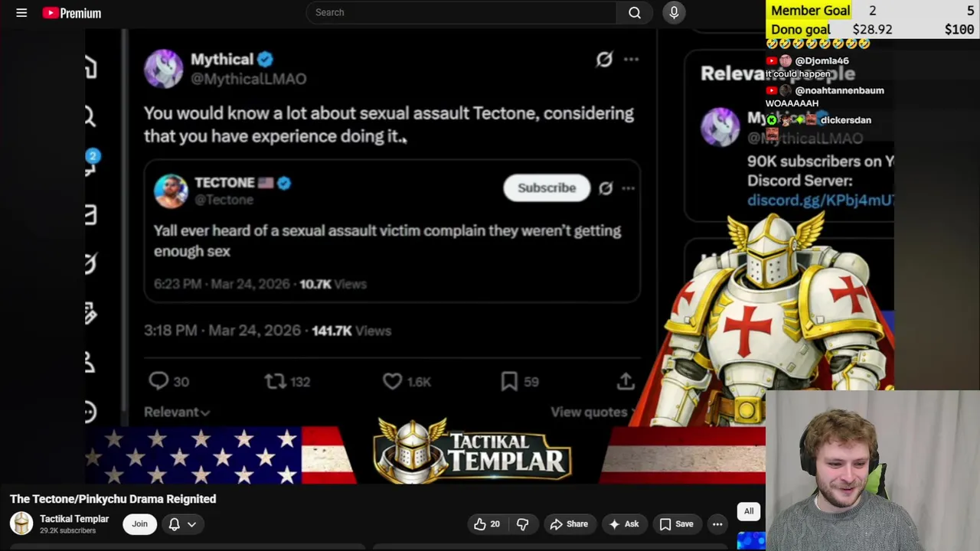Screen dimensions: 980x551
Task: Select the All filter chip
Action: (749, 511)
